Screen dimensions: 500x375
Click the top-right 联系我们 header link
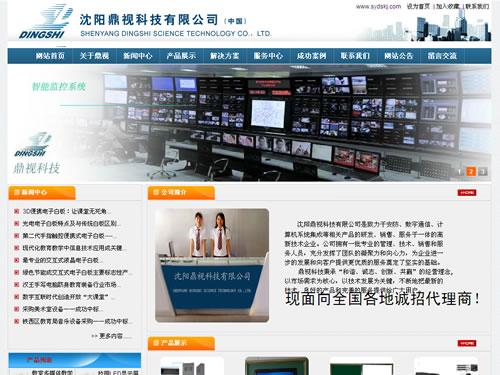(477, 6)
